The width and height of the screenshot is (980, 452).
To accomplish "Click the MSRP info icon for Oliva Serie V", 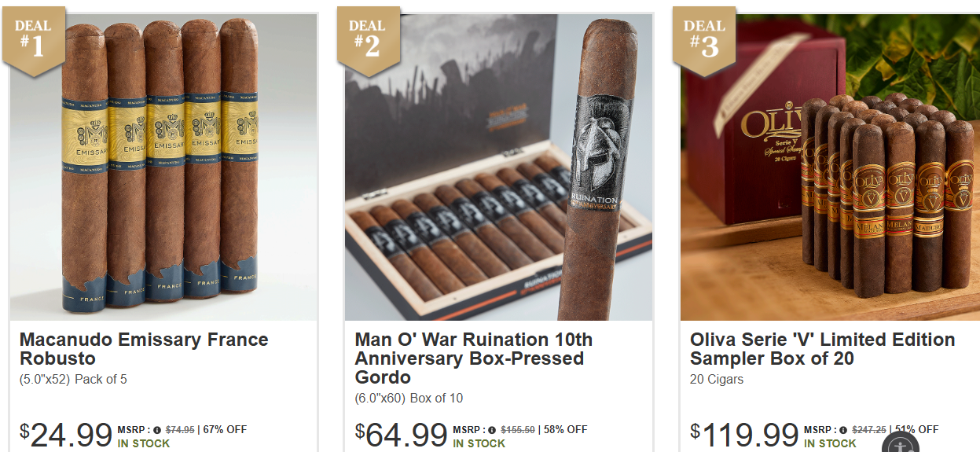I will coord(843,430).
